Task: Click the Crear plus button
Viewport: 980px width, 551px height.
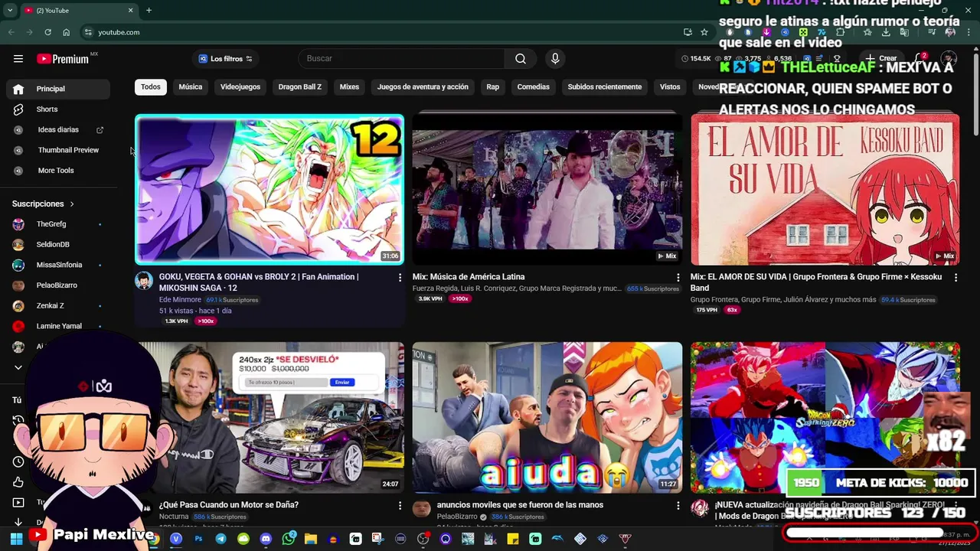Action: coord(881,58)
